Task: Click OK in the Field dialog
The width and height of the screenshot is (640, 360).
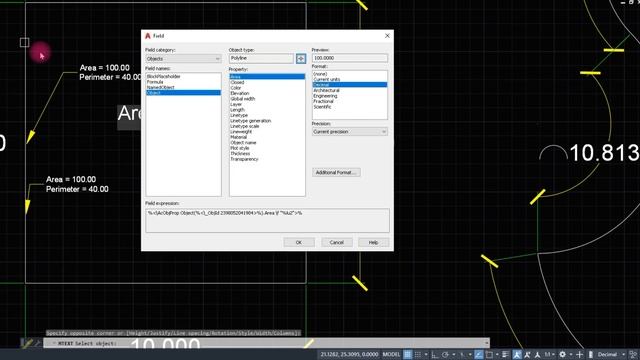Action: click(x=299, y=242)
